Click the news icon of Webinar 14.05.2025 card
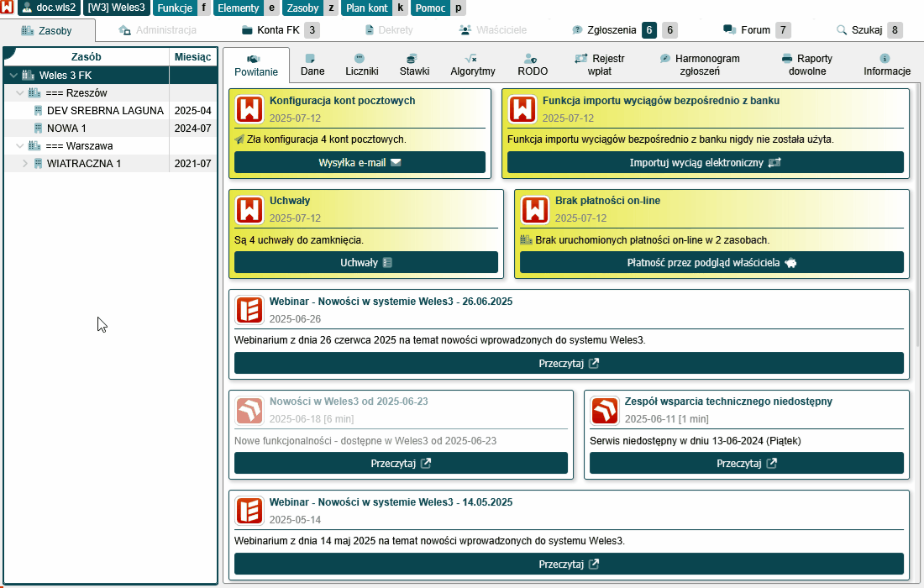Screen dimensions: 924x588 click(x=249, y=512)
